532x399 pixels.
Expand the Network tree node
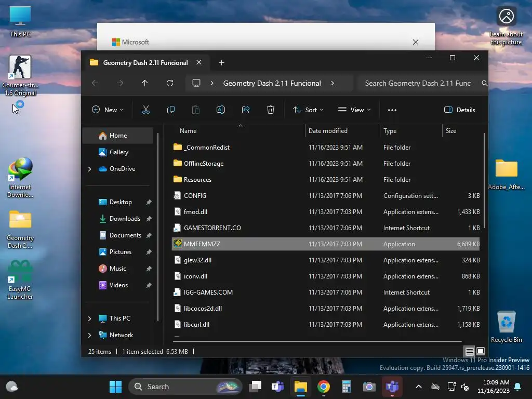[x=89, y=335]
